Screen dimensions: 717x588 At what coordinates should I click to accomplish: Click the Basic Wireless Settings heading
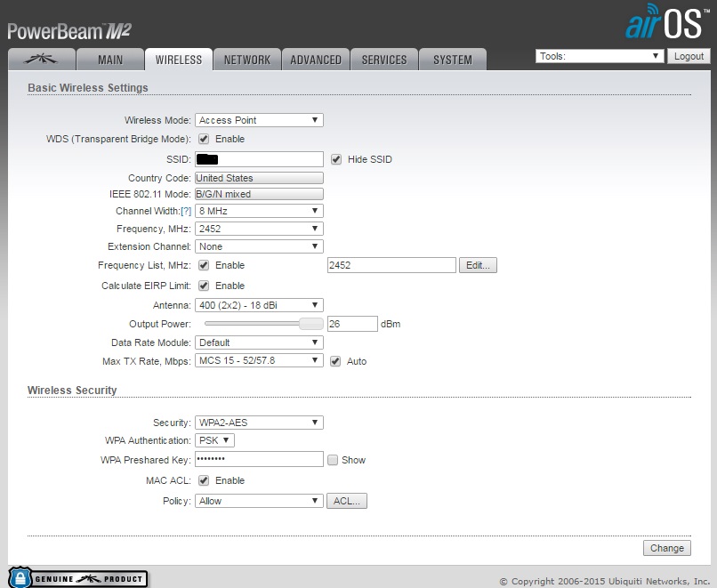click(x=88, y=88)
